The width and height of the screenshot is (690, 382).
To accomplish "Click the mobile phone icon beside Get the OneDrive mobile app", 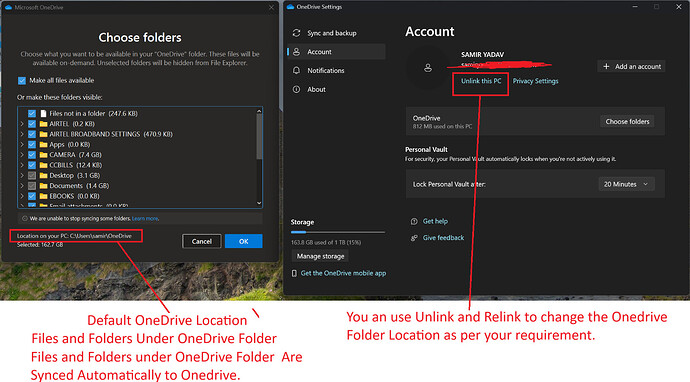I will (x=294, y=273).
